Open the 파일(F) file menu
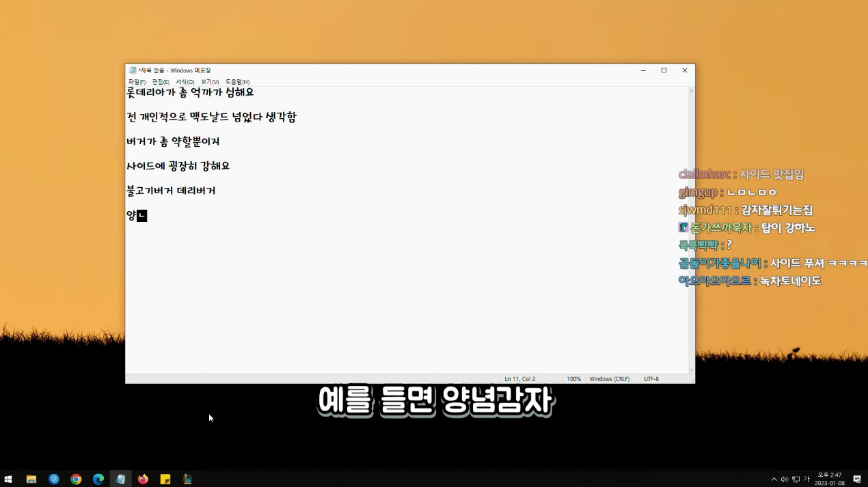Image resolution: width=868 pixels, height=487 pixels. pos(137,81)
